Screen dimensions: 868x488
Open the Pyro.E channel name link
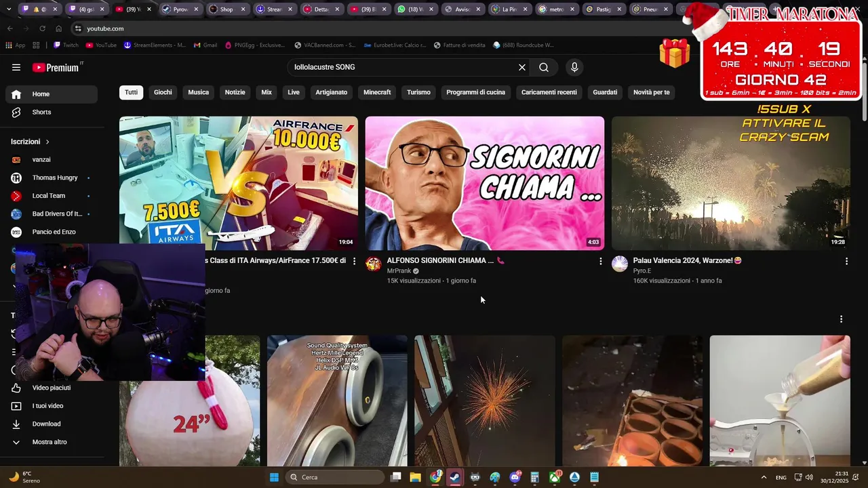point(642,271)
